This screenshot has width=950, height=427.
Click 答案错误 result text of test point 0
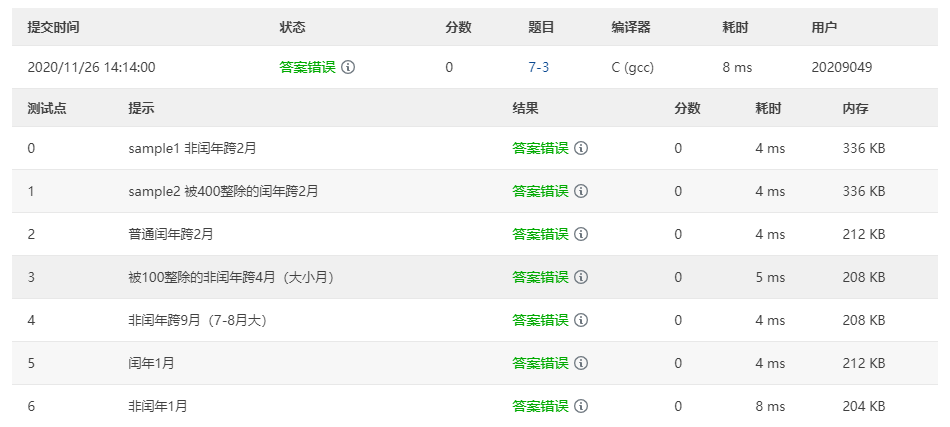(540, 148)
